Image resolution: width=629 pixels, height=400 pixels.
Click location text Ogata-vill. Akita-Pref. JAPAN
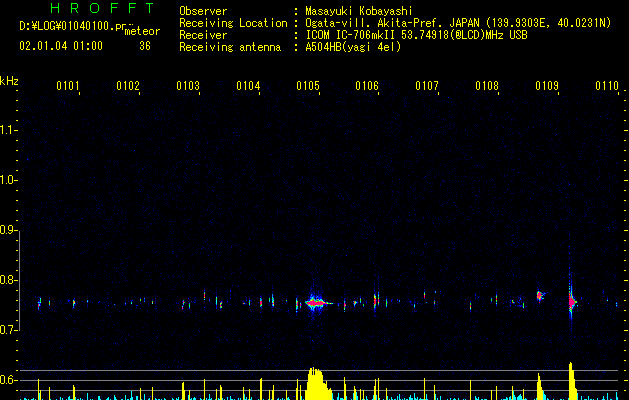392,23
